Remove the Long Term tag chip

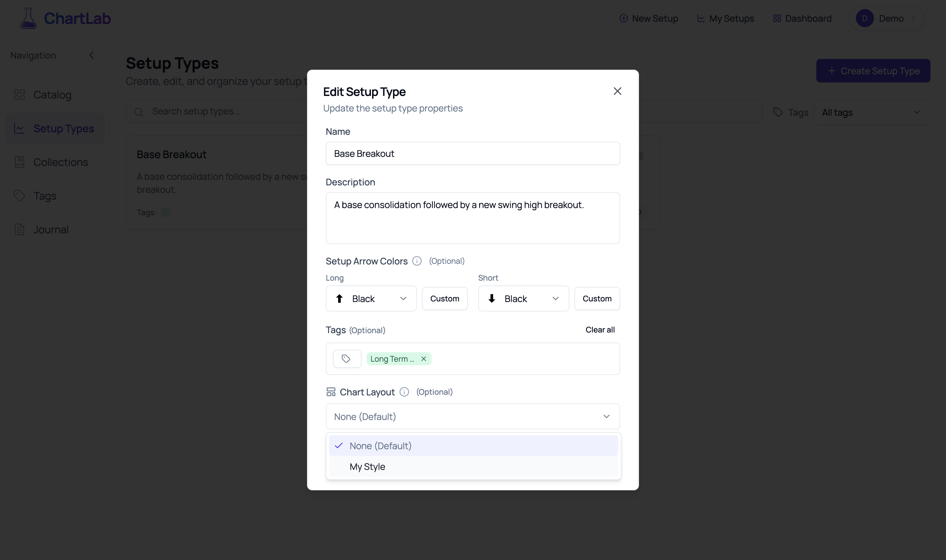click(x=423, y=359)
